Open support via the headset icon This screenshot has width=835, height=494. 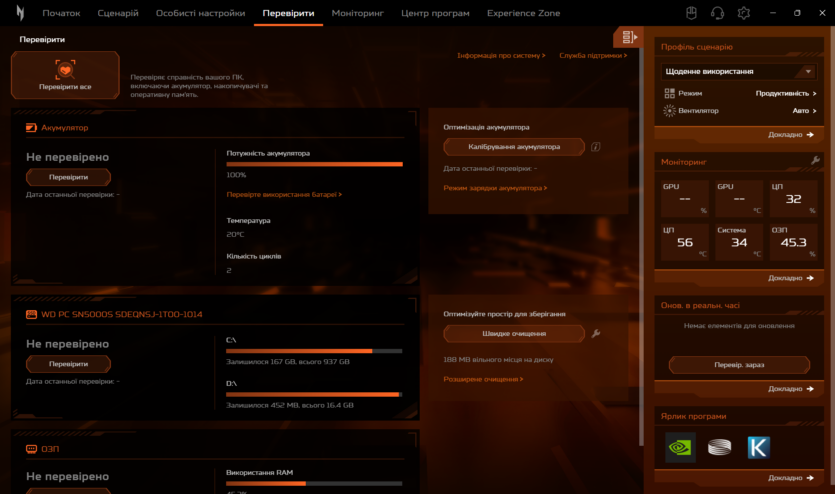tap(717, 13)
